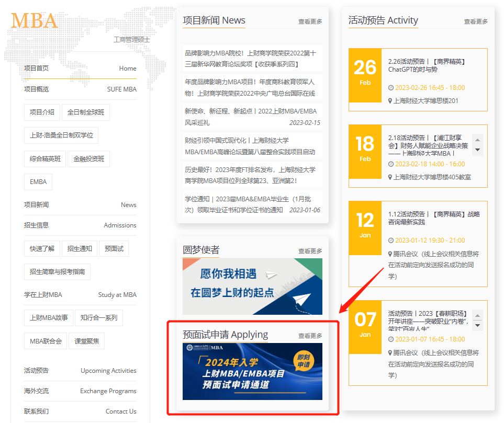Screen dimensions: 504x423
Task: Click the scroll-up arrow in the 春耕职场 card
Action: coord(478,315)
